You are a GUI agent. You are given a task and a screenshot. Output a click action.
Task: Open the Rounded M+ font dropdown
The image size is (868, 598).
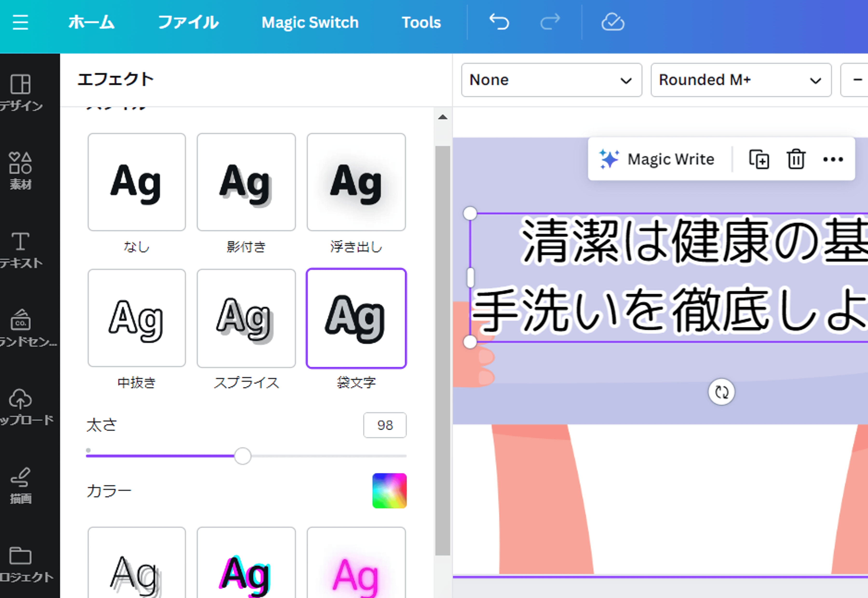point(741,80)
